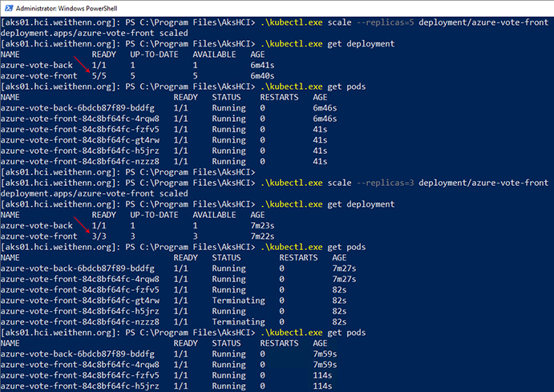This screenshot has height=392, width=554.
Task: Click the '82s' age of the Running pod h5jrz
Action: pyautogui.click(x=339, y=311)
